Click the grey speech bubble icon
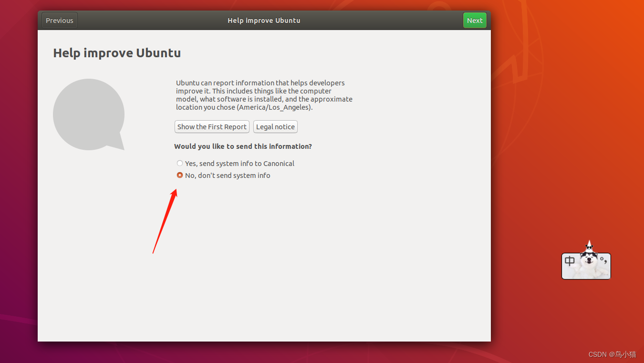The image size is (644, 363). (x=89, y=114)
